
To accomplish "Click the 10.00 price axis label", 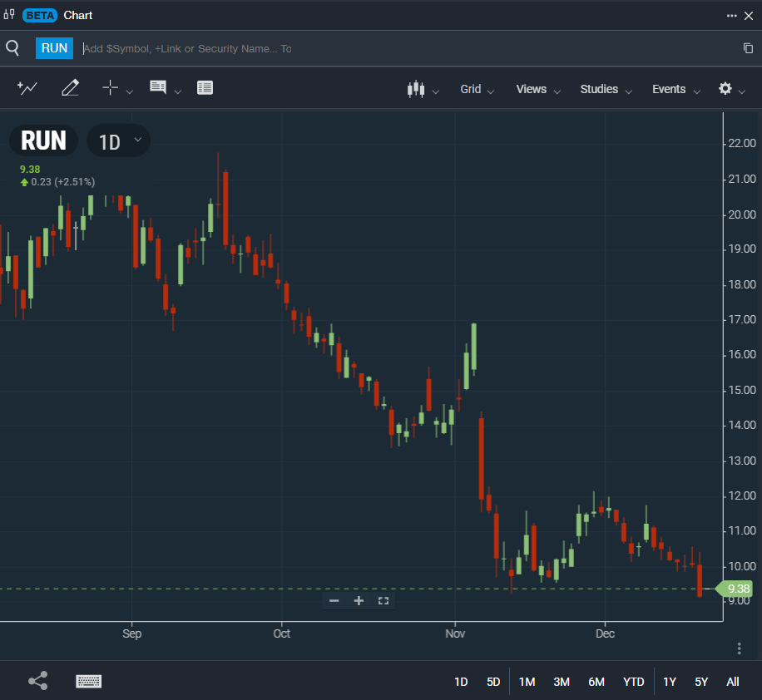I will point(742,566).
